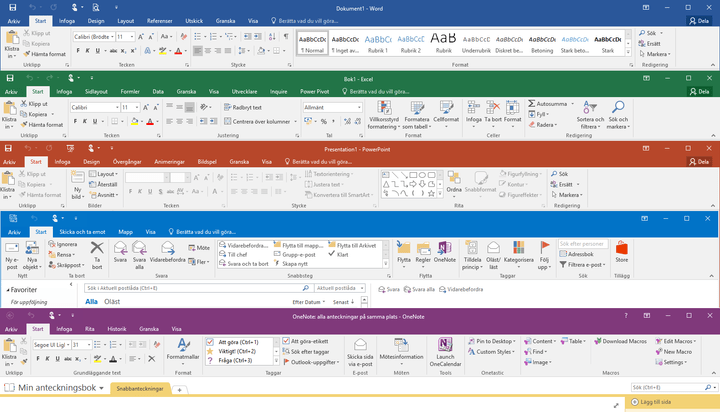Switch to Animeringar tab in PowerPoint
The image size is (720, 412).
pos(169,161)
